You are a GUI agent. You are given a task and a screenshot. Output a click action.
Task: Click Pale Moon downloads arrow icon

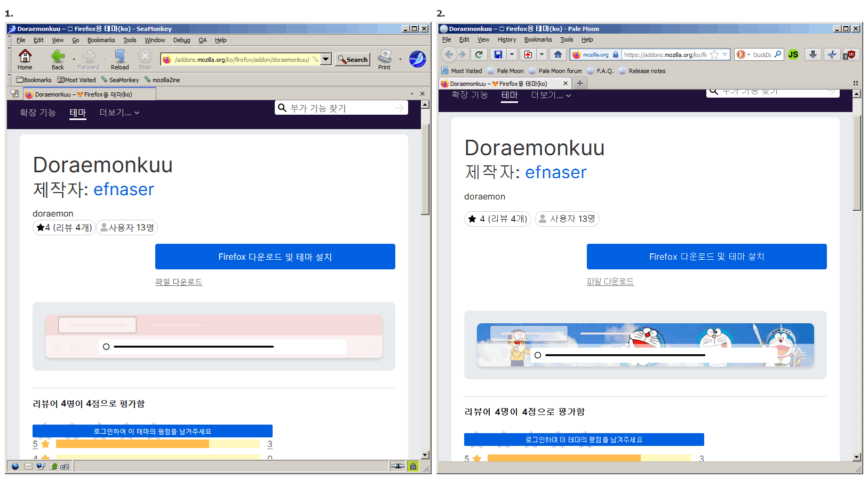pos(813,54)
